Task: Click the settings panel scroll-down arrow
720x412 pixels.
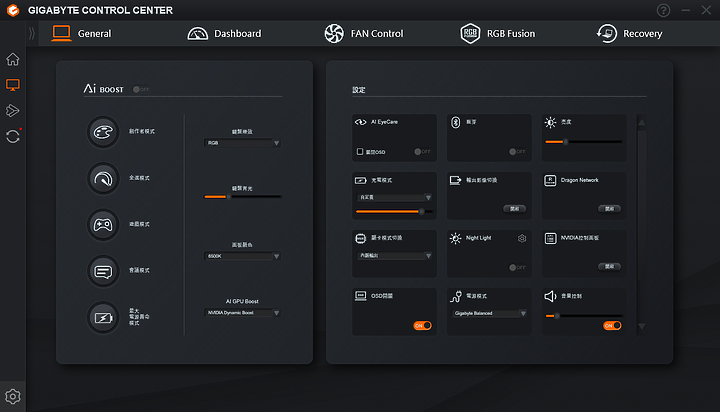Action: coord(641,326)
